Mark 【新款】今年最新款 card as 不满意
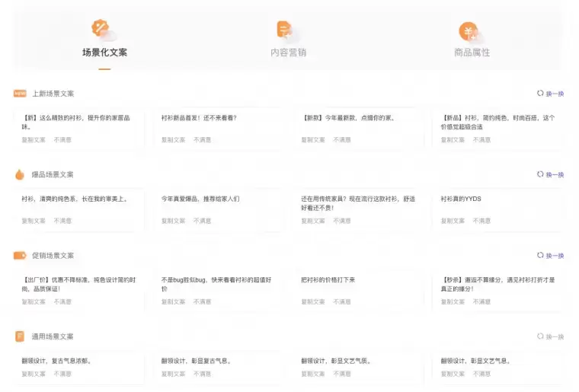Viewport: 579px width, 392px height. point(342,140)
